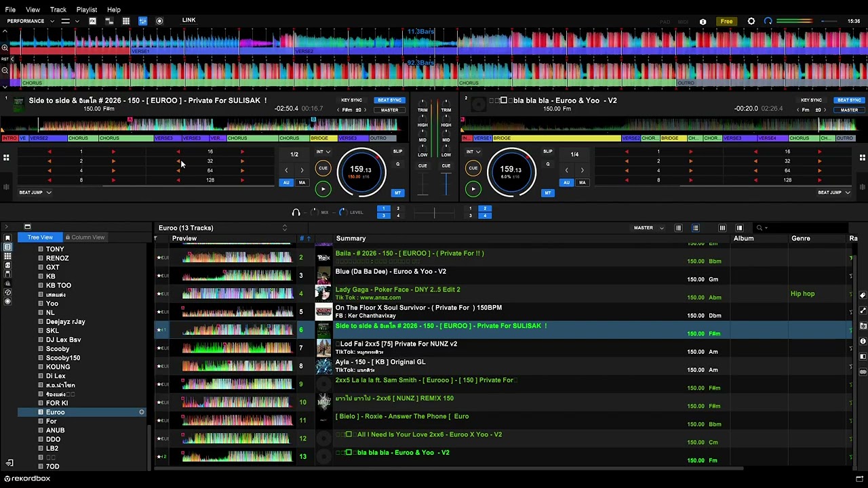Switch deck 1 loop to MA mode

click(302, 182)
